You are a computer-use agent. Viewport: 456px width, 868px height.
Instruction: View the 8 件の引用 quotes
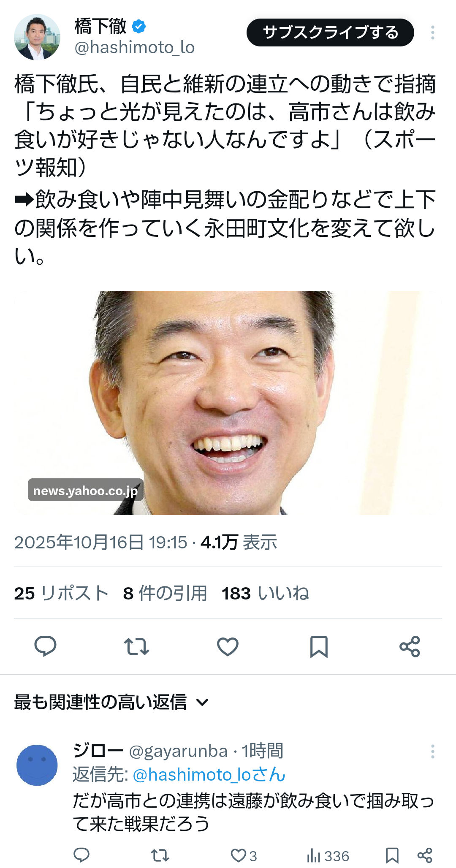pos(165,593)
